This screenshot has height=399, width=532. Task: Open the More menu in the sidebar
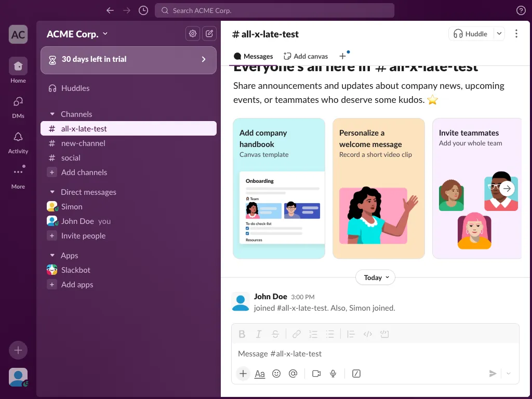point(18,178)
